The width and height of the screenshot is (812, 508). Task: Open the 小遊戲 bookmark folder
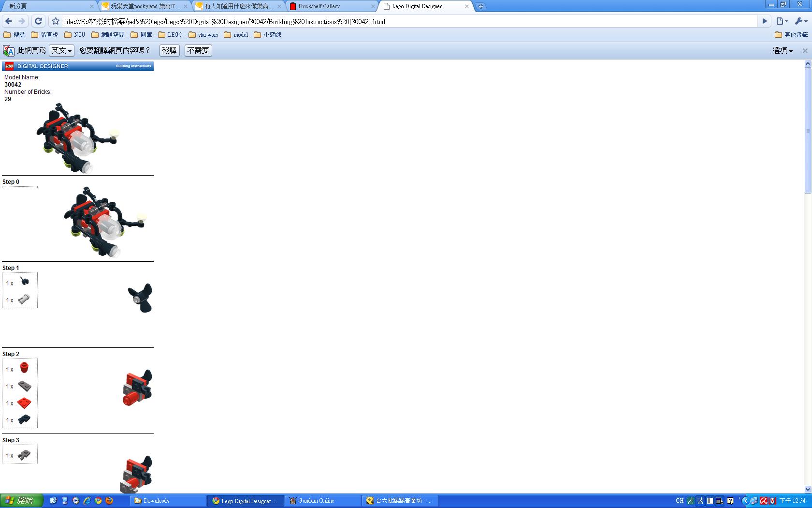click(x=267, y=35)
